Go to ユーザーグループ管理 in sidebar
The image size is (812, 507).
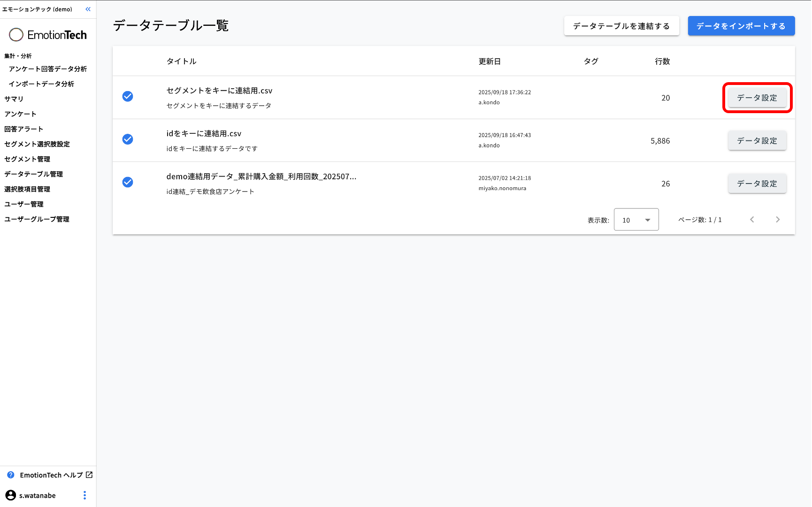tap(37, 219)
